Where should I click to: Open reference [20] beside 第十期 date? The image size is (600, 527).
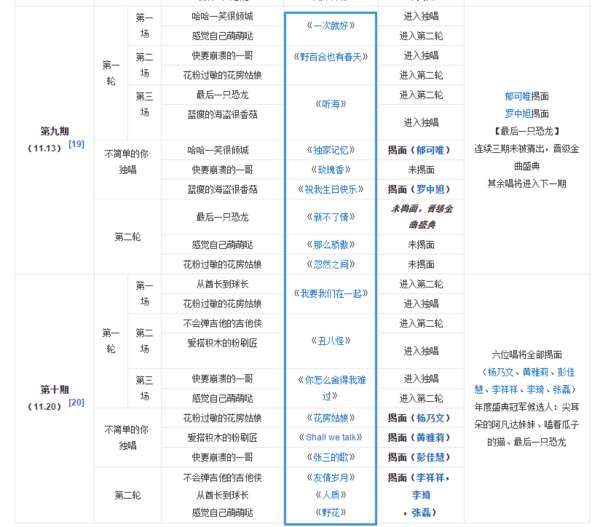pos(76,402)
